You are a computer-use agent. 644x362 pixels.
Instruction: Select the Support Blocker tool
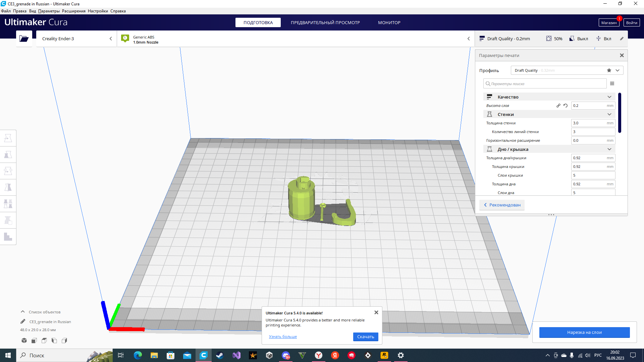[8, 220]
